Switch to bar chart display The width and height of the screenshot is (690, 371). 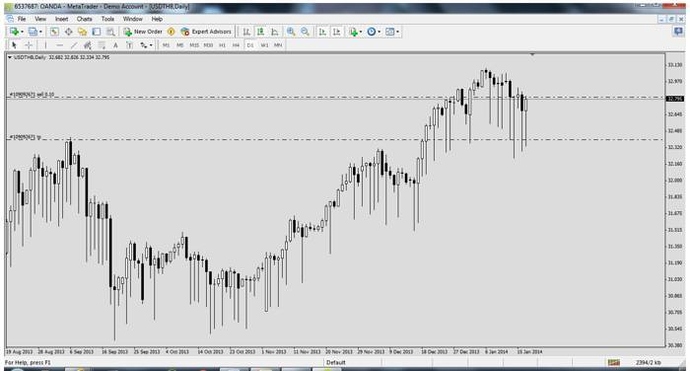[x=247, y=32]
